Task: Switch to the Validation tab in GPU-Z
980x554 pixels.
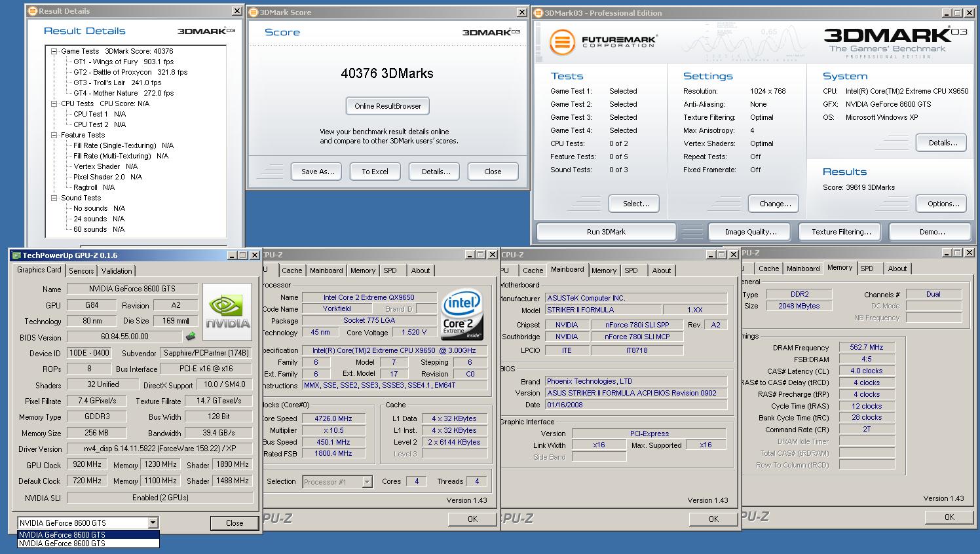Action: coord(117,271)
